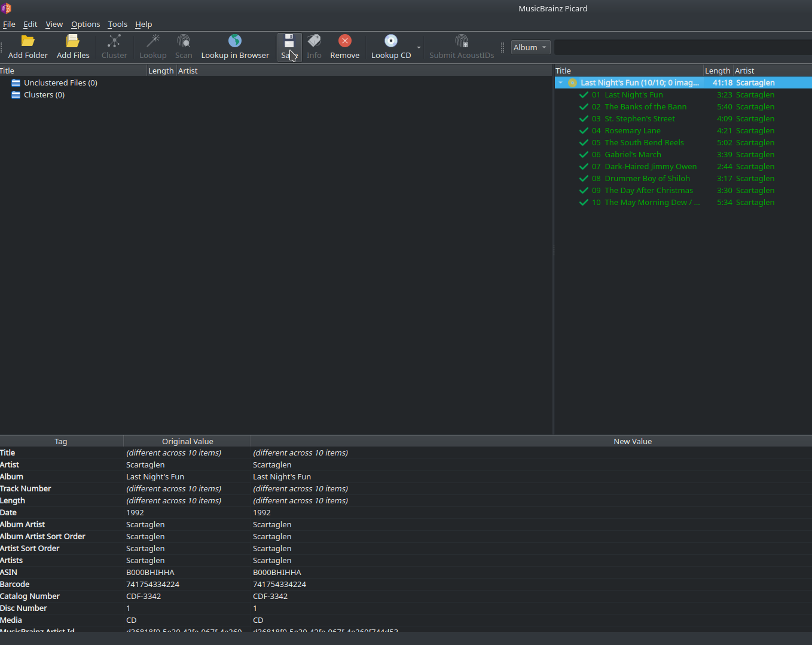Select Clusters (0) entry

pyautogui.click(x=44, y=95)
